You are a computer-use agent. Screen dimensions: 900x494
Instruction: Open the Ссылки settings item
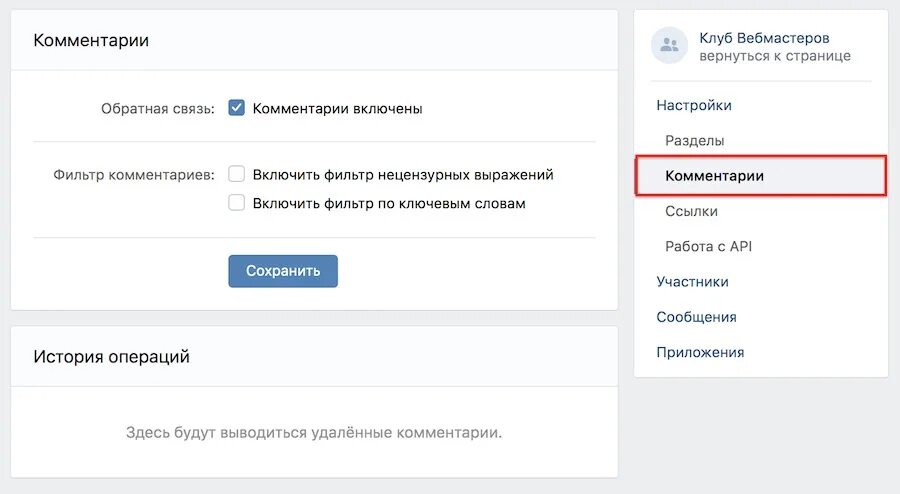691,211
